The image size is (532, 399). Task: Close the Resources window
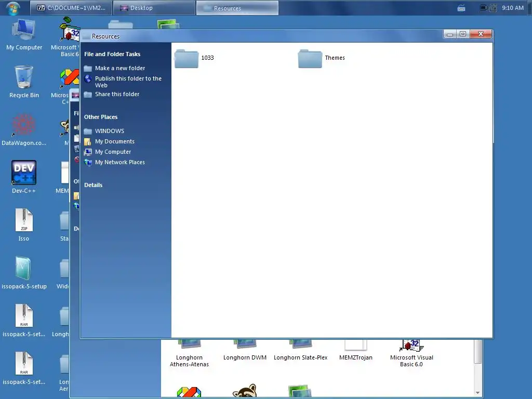coord(481,34)
